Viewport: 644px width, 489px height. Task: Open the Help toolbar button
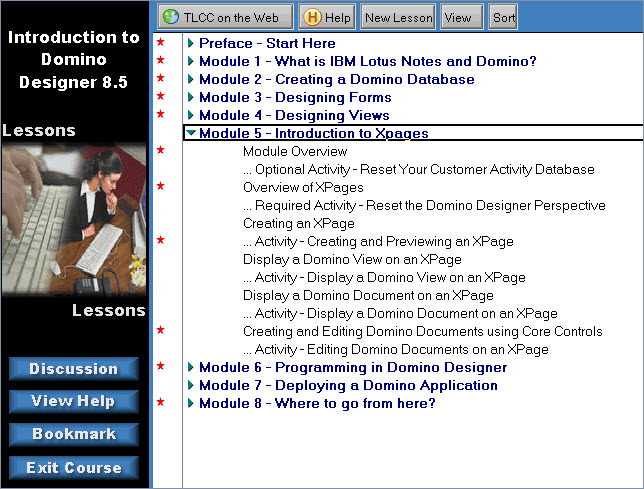point(327,17)
